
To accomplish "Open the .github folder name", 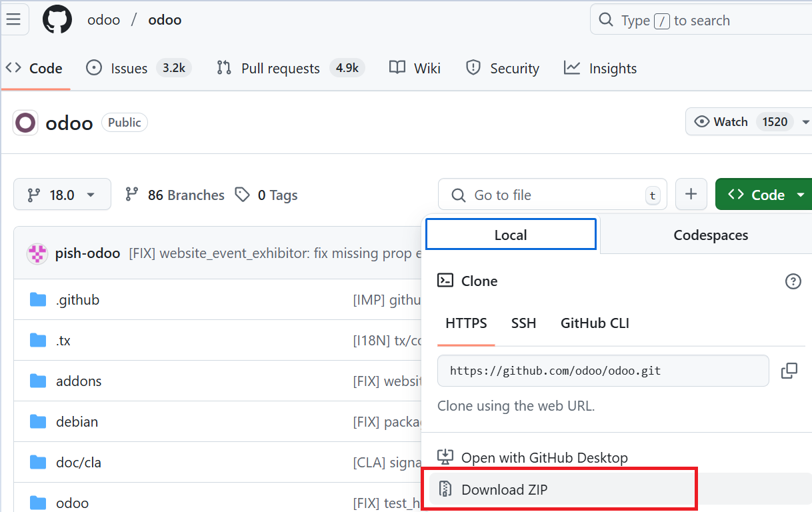I will (x=77, y=300).
